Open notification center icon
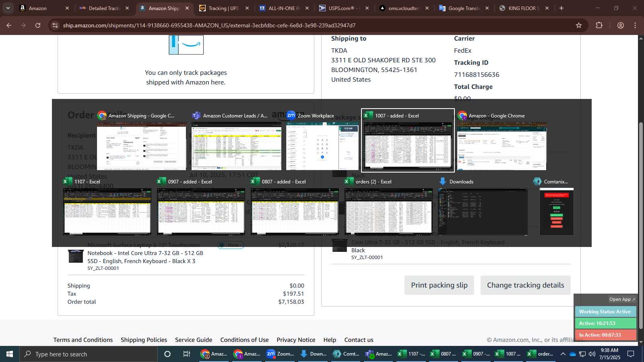Image resolution: width=644 pixels, height=362 pixels. 631,354
